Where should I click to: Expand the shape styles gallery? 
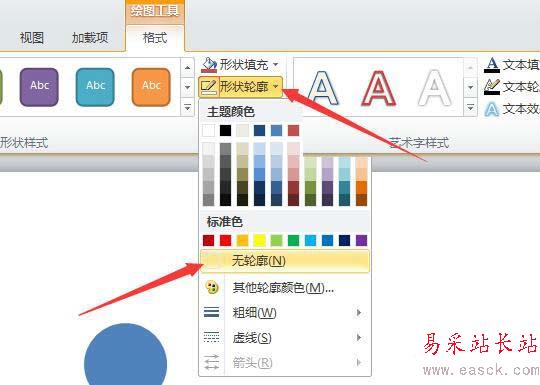187,107
